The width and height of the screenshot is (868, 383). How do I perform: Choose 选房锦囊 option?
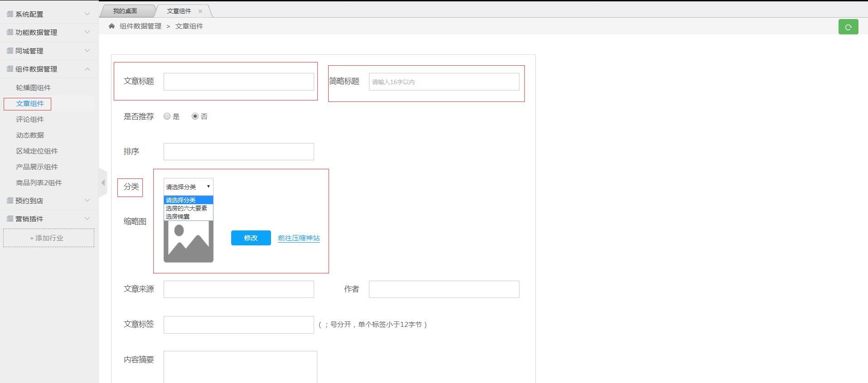click(188, 216)
